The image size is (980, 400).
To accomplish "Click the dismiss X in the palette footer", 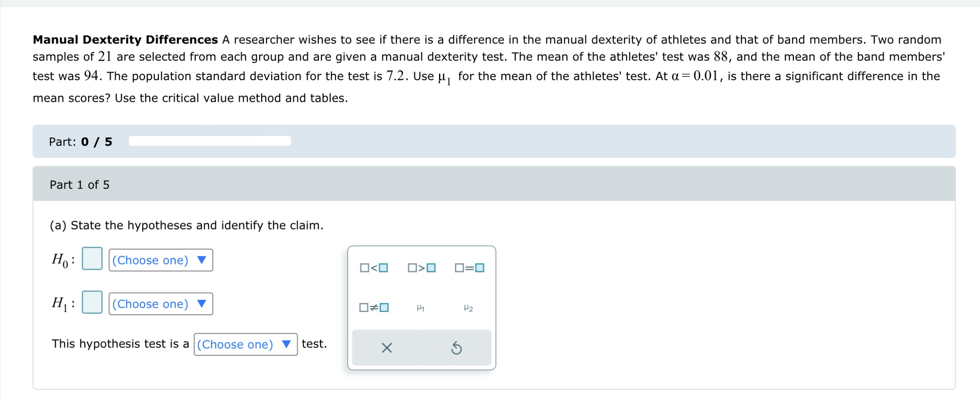I will [x=387, y=348].
